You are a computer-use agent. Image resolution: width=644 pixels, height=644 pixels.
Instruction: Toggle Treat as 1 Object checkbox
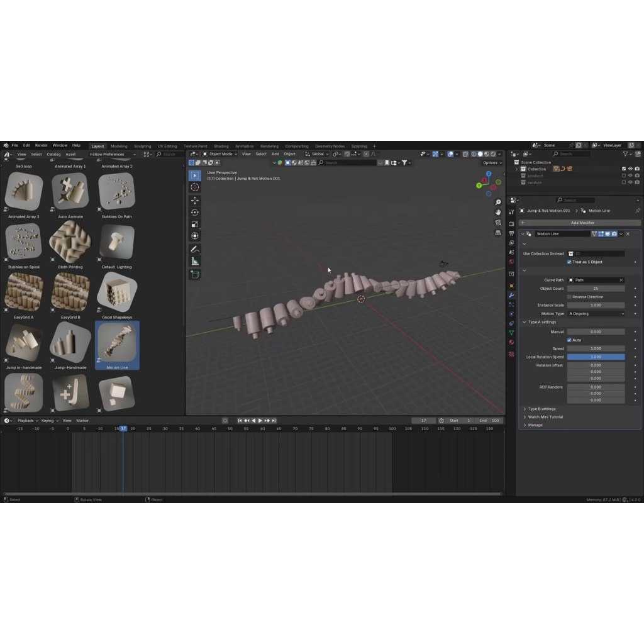click(x=569, y=262)
